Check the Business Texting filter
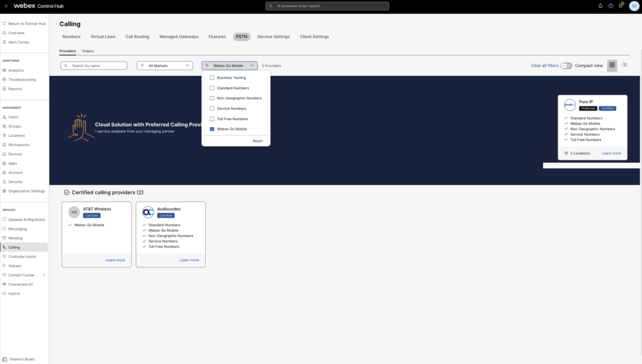The image size is (642, 364). [212, 78]
